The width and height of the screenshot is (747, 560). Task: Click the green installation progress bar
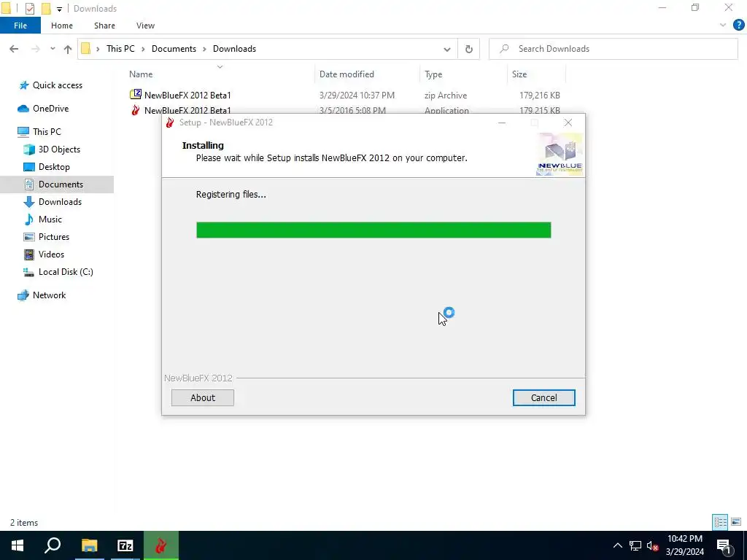tap(373, 230)
